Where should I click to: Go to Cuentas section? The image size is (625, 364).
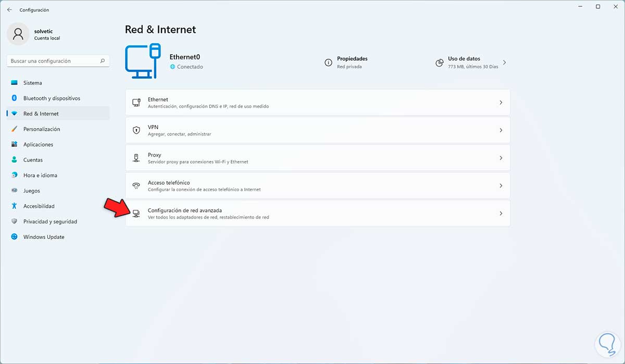tap(58, 160)
